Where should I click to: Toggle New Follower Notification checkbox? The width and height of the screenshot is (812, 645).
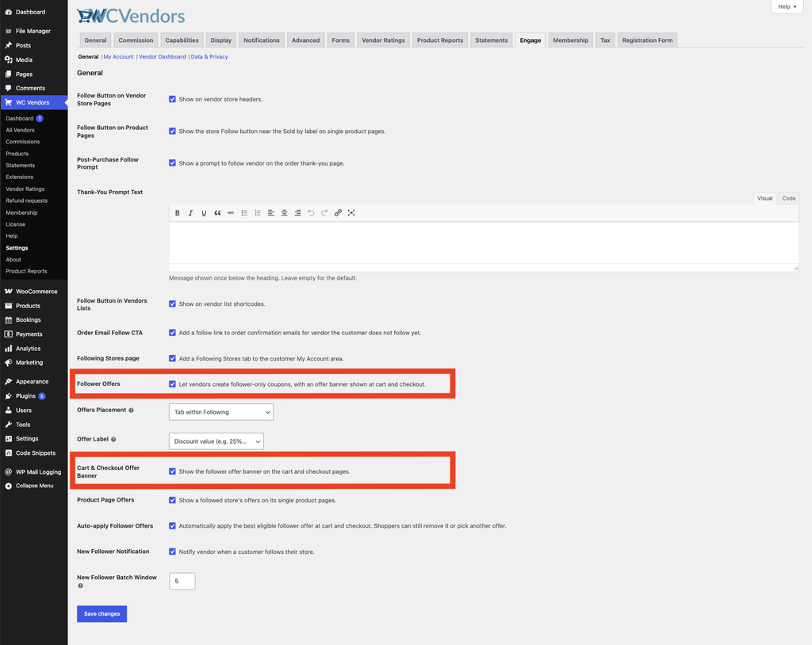pyautogui.click(x=172, y=551)
